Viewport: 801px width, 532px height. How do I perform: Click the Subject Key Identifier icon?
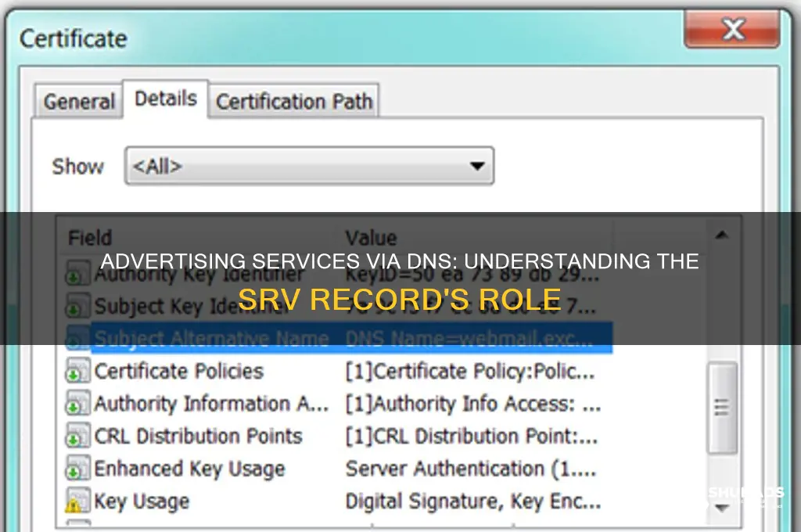[77, 306]
